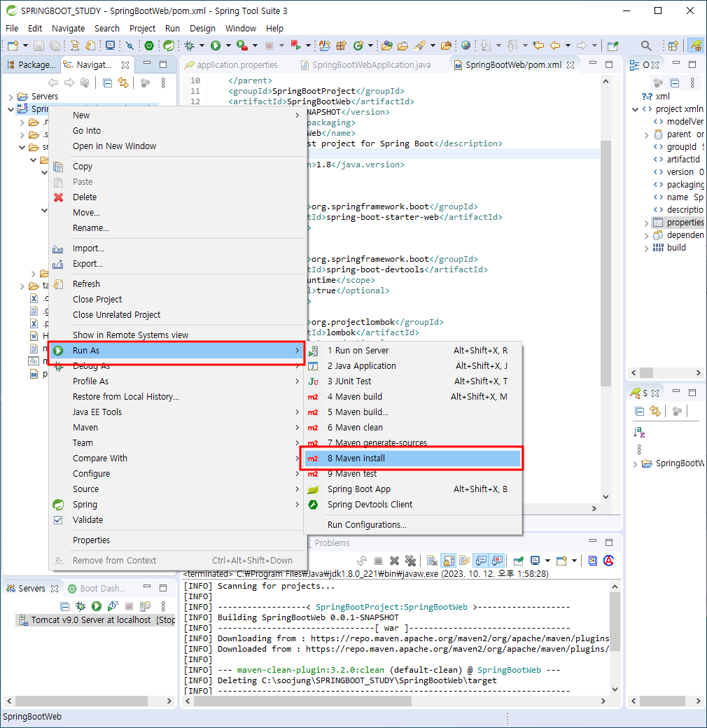Click Collapse All in Navigator toolbar
The image size is (707, 728).
tap(107, 83)
